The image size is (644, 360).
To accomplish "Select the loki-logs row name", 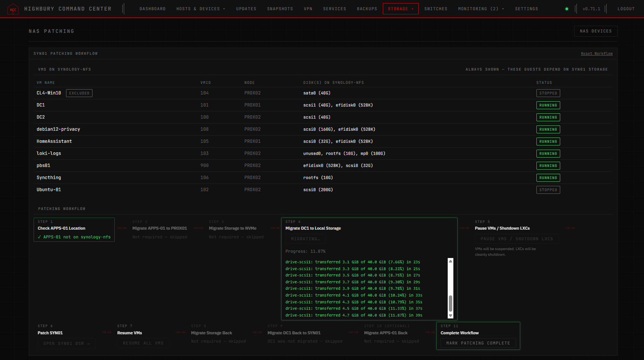I will click(49, 153).
